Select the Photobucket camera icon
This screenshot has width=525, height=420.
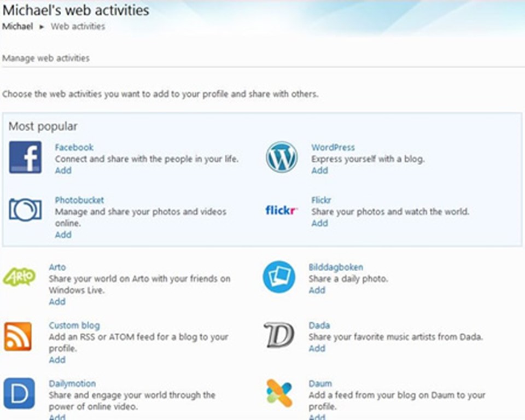(26, 209)
